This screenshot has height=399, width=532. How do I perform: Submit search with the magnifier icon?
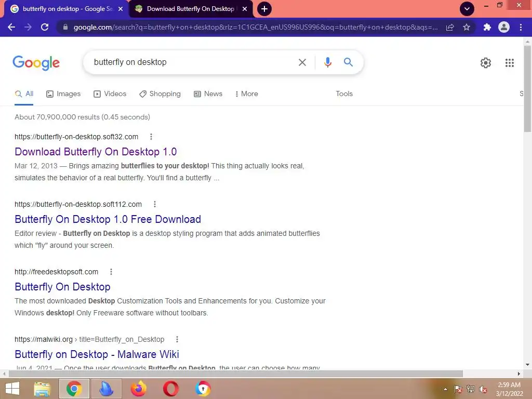(x=348, y=62)
